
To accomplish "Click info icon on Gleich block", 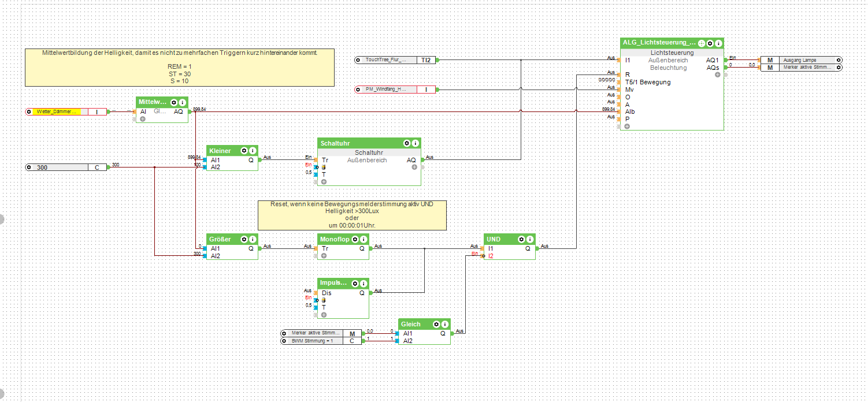I will pyautogui.click(x=445, y=324).
